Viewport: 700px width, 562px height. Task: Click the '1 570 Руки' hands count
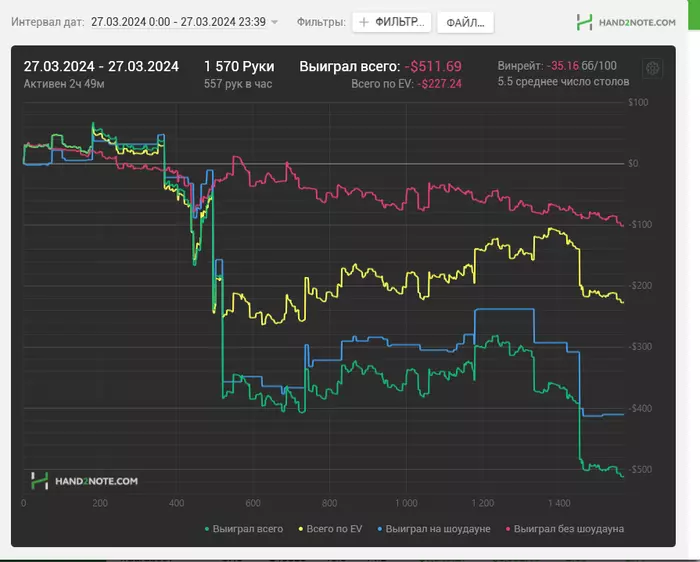pyautogui.click(x=239, y=67)
